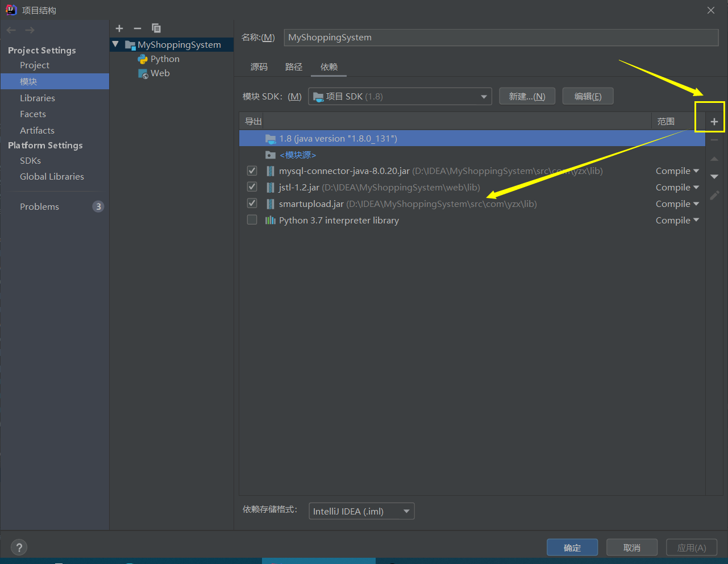Select Libraries in Project Settings sidebar
This screenshot has width=728, height=564.
[38, 98]
